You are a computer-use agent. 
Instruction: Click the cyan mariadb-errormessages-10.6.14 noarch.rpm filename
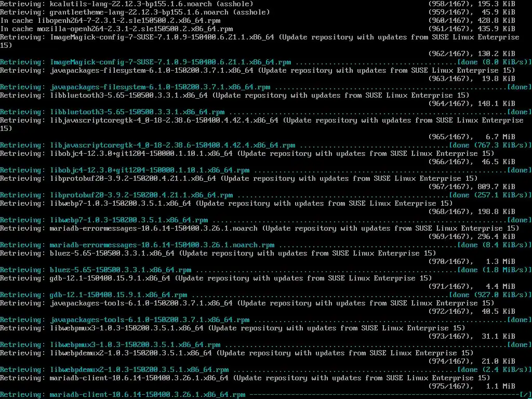pyautogui.click(x=162, y=245)
